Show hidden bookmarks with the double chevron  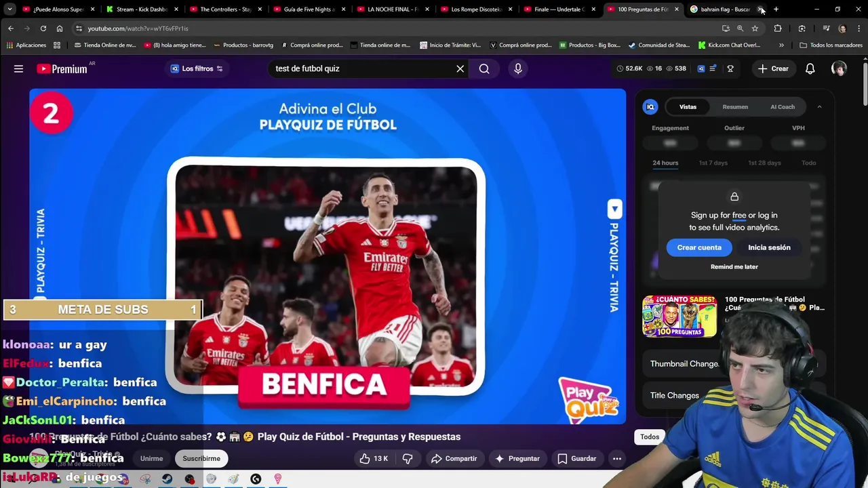coord(781,45)
